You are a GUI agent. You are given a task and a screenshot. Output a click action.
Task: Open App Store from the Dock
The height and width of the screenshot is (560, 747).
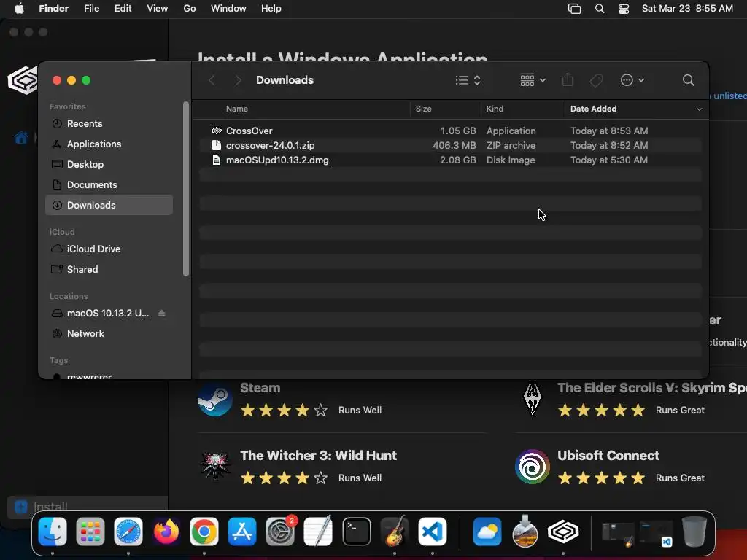point(242,532)
